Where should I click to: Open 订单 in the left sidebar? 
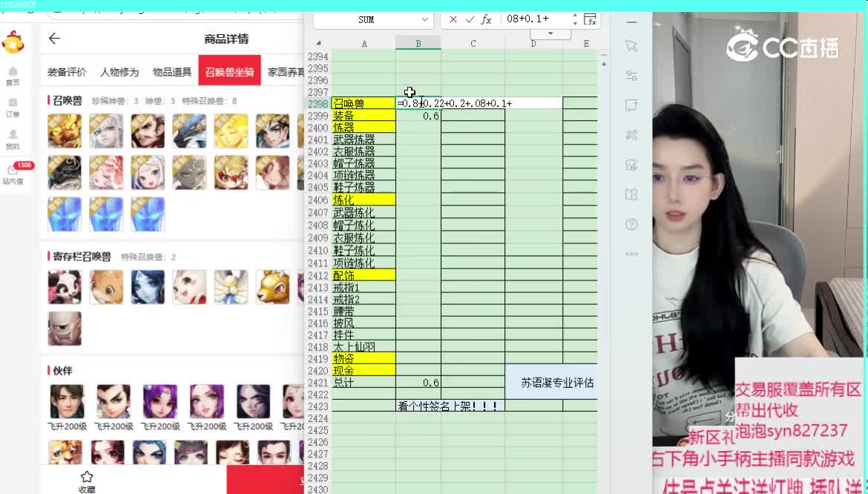tap(13, 108)
